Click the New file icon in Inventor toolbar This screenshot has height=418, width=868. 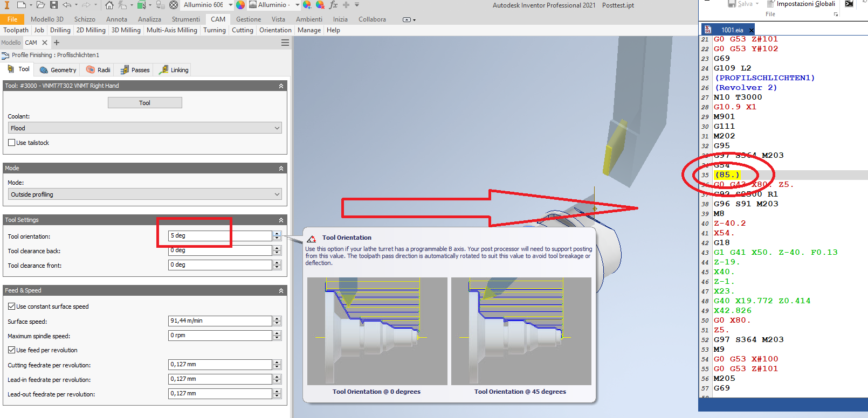pos(21,5)
